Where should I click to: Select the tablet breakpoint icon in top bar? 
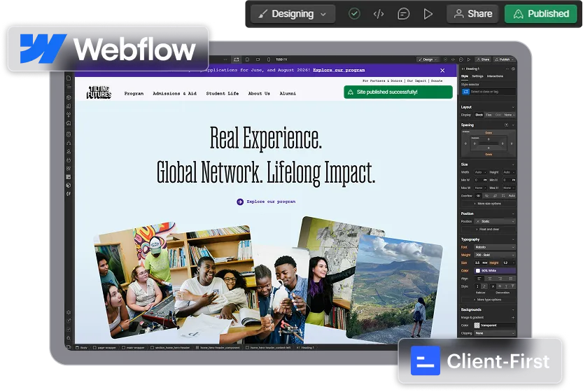[x=247, y=59]
